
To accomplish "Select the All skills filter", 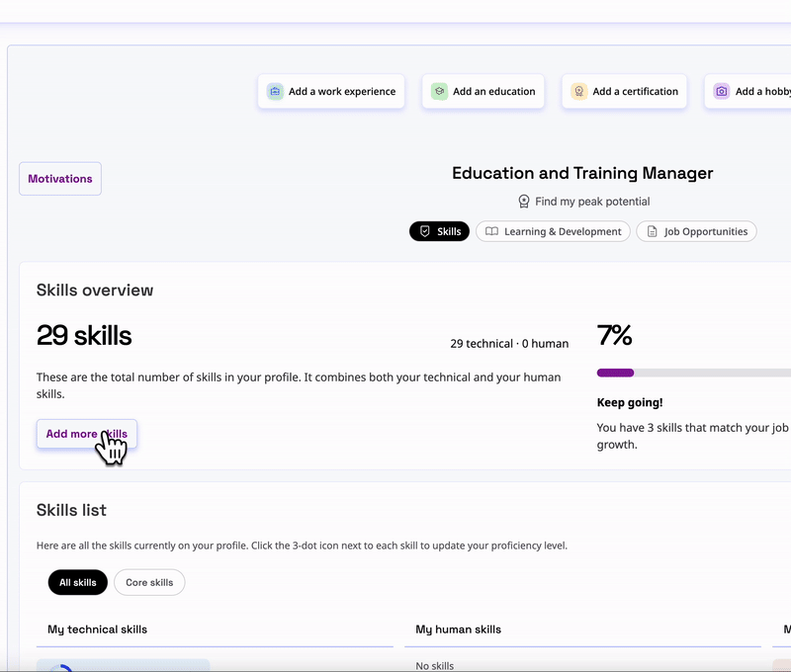I will pos(78,582).
